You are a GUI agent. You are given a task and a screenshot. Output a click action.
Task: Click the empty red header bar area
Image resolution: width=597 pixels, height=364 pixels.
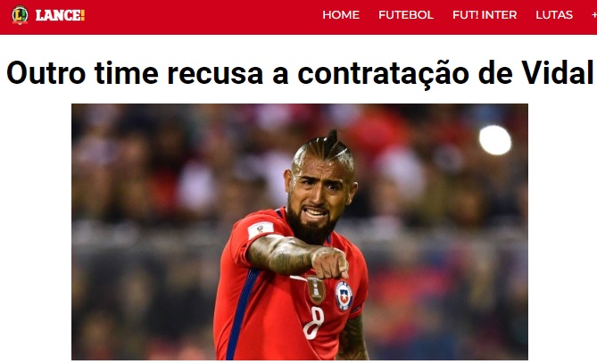point(202,15)
